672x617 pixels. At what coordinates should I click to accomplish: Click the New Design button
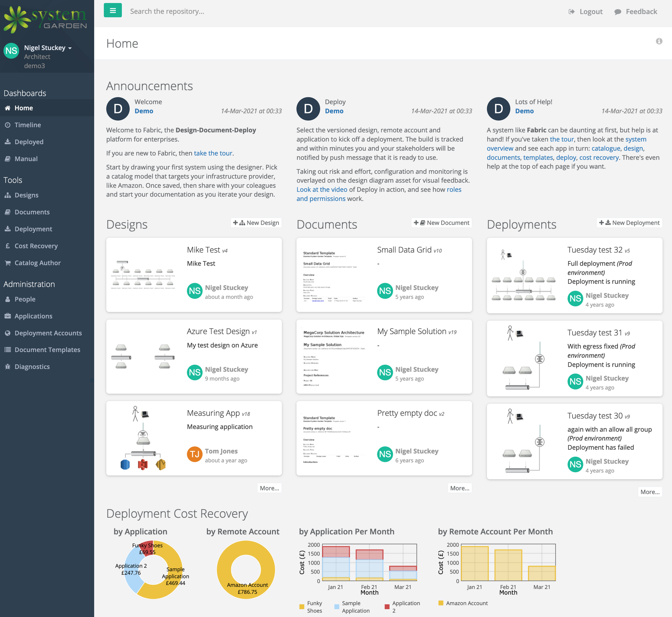pyautogui.click(x=256, y=223)
